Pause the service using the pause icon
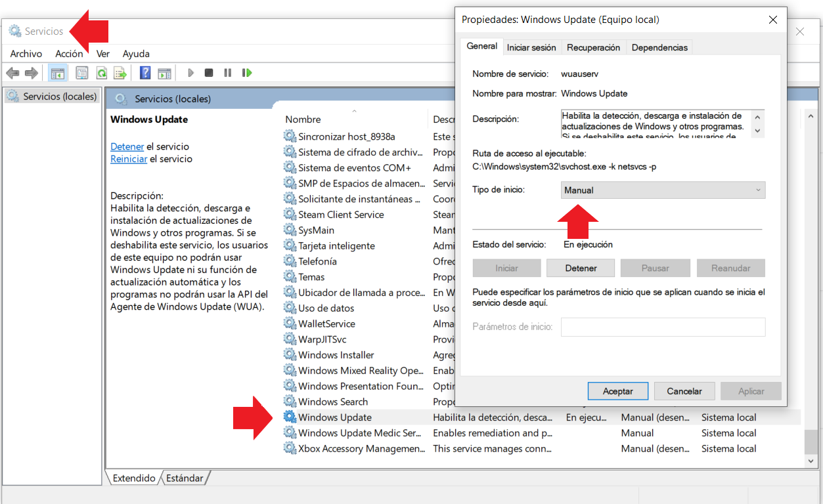Image resolution: width=823 pixels, height=504 pixels. tap(227, 72)
